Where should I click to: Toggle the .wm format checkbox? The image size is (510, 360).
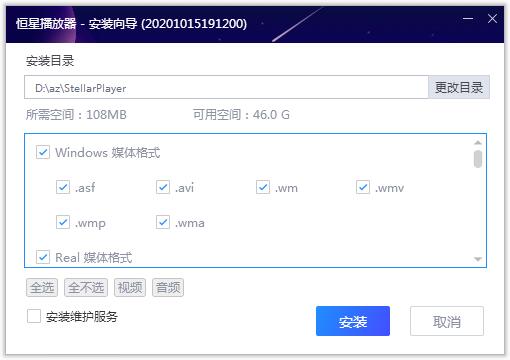(263, 187)
